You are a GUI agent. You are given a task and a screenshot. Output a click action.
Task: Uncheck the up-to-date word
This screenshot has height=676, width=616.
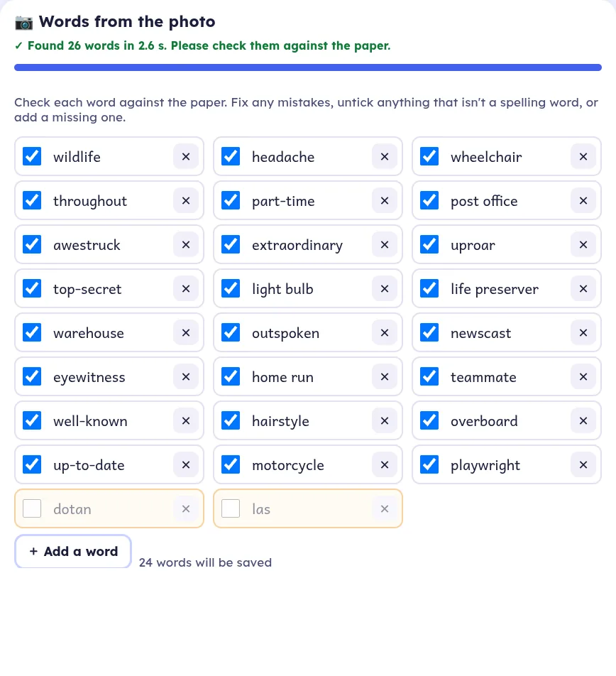(x=32, y=464)
